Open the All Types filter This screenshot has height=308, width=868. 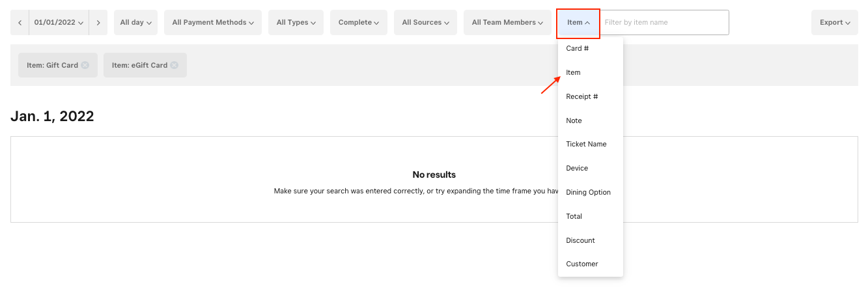click(296, 23)
